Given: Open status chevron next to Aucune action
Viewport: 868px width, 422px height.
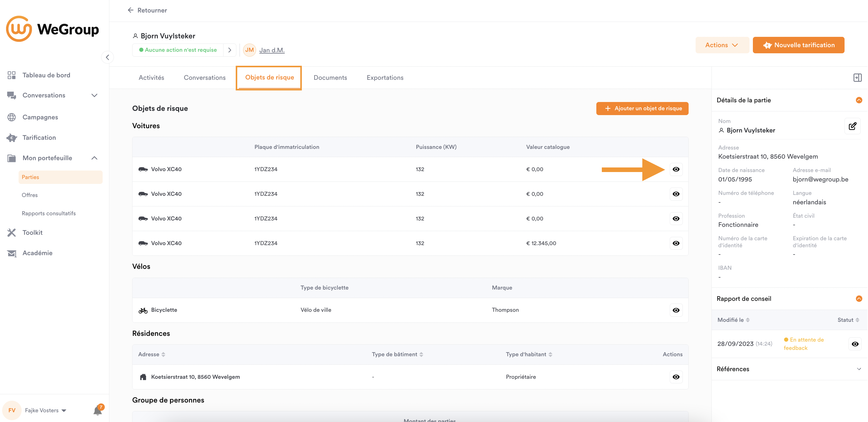Looking at the screenshot, I should tap(229, 50).
